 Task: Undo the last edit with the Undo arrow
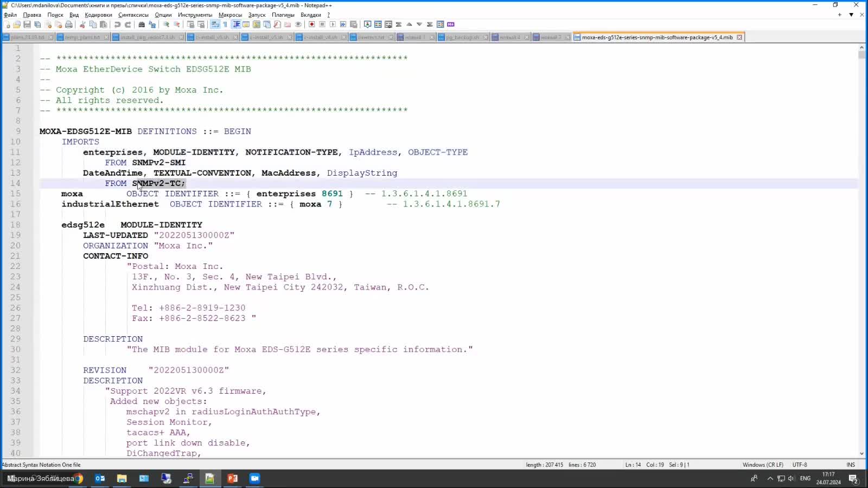(x=117, y=24)
